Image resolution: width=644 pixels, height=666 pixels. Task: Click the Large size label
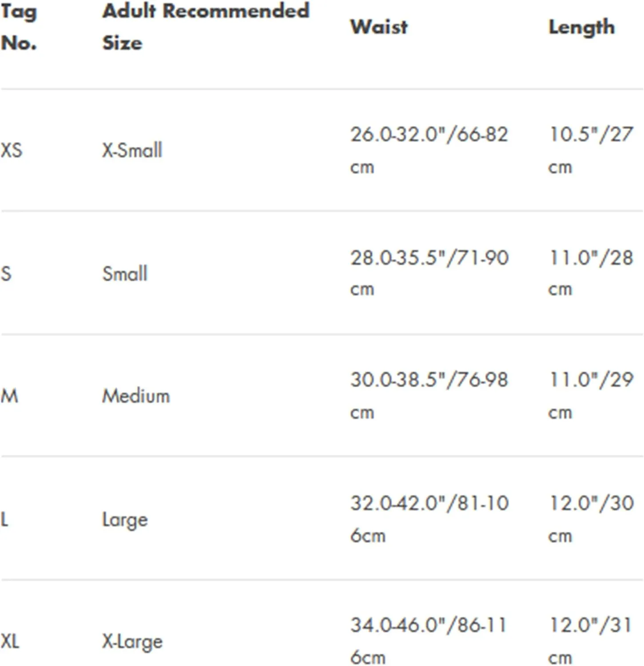[x=125, y=519]
